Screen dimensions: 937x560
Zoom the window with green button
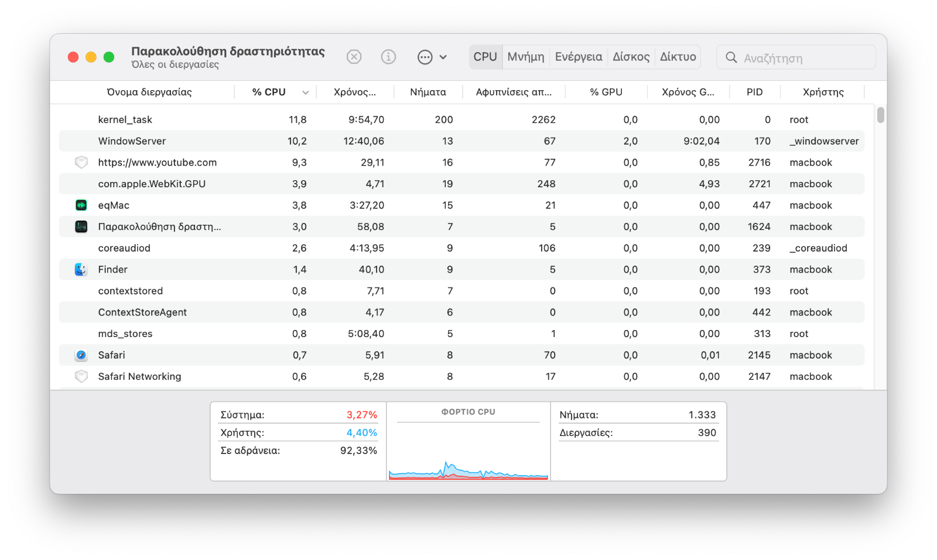coord(108,57)
